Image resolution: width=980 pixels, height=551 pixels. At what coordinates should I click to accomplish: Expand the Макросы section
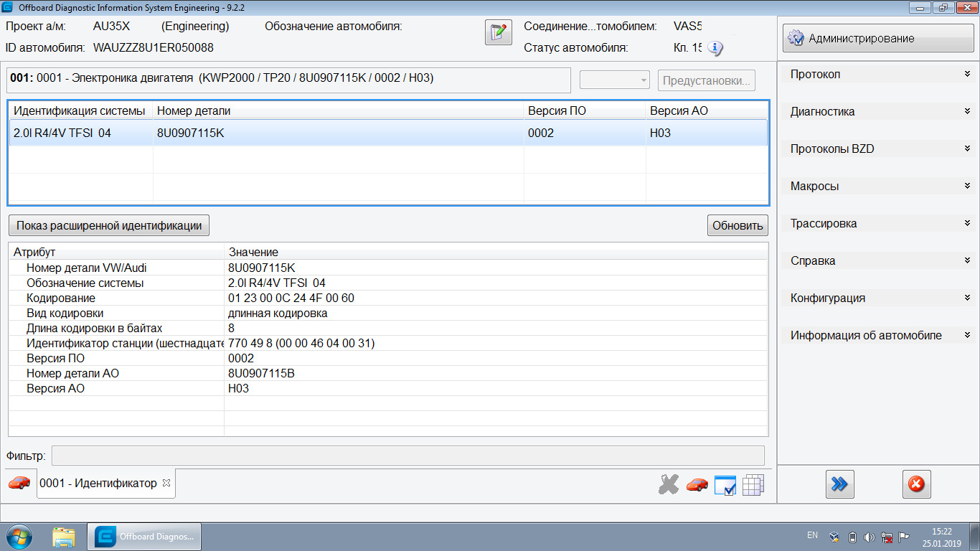[x=880, y=187]
